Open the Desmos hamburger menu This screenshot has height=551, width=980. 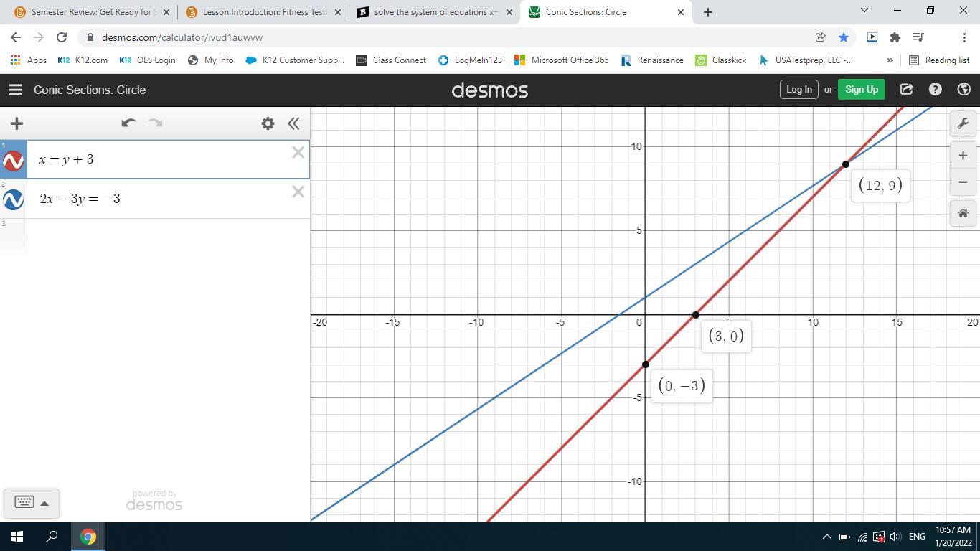[x=15, y=90]
